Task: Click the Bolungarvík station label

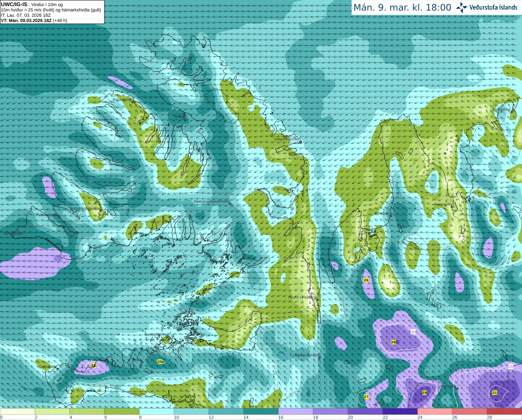Action: pyautogui.click(x=122, y=99)
